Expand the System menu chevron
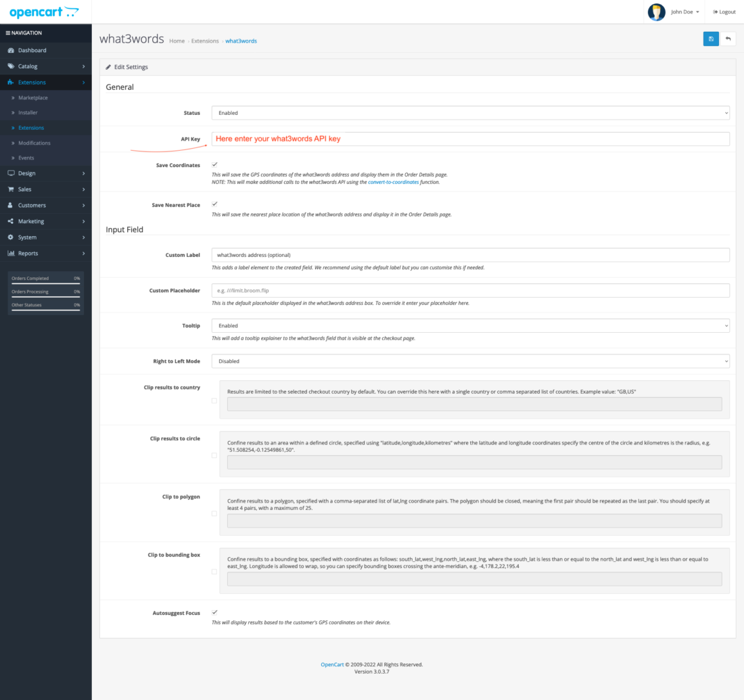 coord(83,237)
